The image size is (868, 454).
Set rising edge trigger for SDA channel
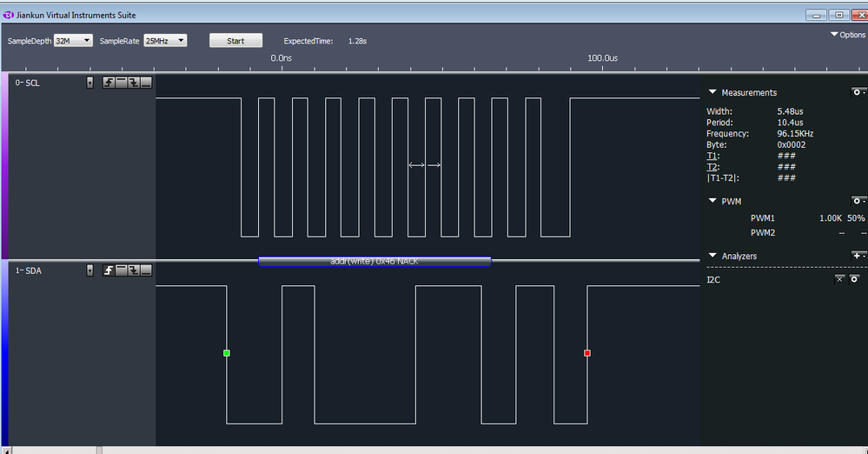109,270
